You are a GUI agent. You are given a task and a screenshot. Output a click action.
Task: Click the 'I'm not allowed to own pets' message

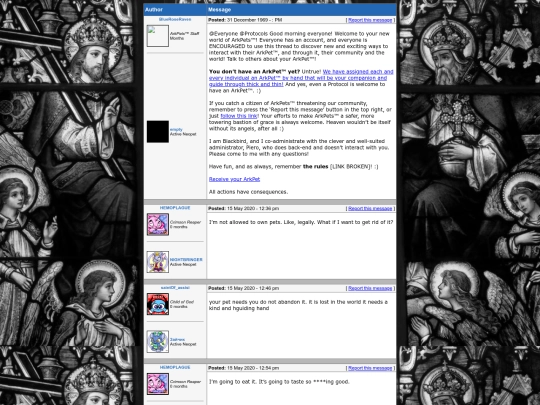[301, 222]
